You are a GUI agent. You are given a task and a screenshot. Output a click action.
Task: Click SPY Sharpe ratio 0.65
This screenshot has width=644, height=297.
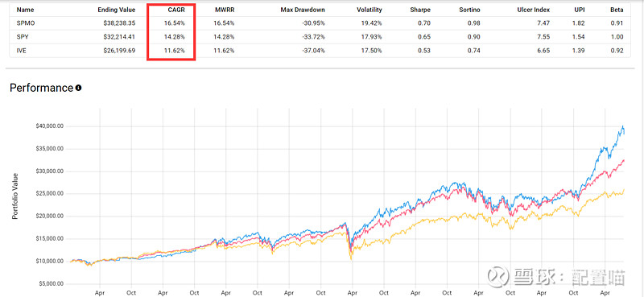pos(425,37)
